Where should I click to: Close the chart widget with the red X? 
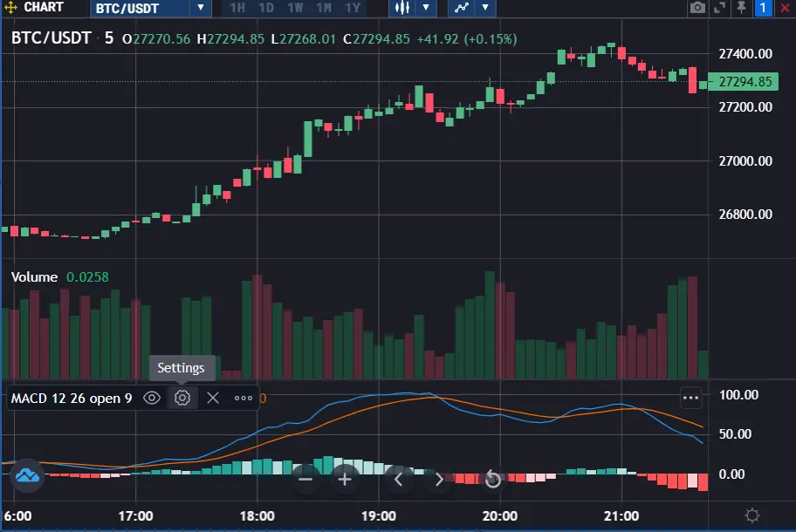(785, 8)
